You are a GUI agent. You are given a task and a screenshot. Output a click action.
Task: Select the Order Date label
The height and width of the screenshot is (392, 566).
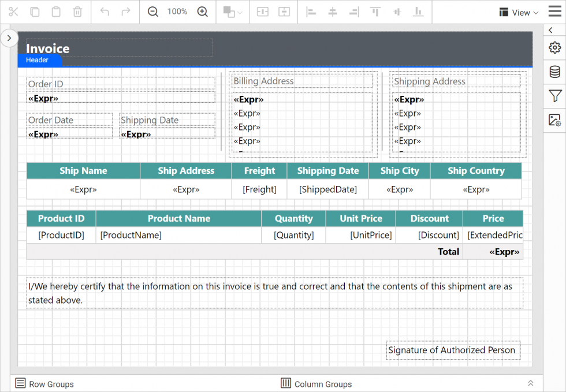70,120
